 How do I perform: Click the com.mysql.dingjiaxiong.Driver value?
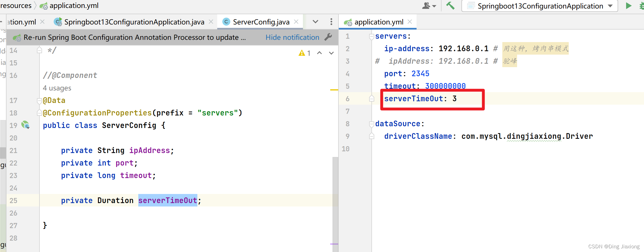[527, 136]
